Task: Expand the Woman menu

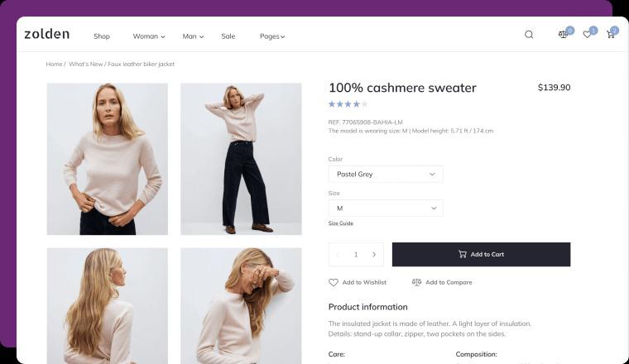Action: 149,36
